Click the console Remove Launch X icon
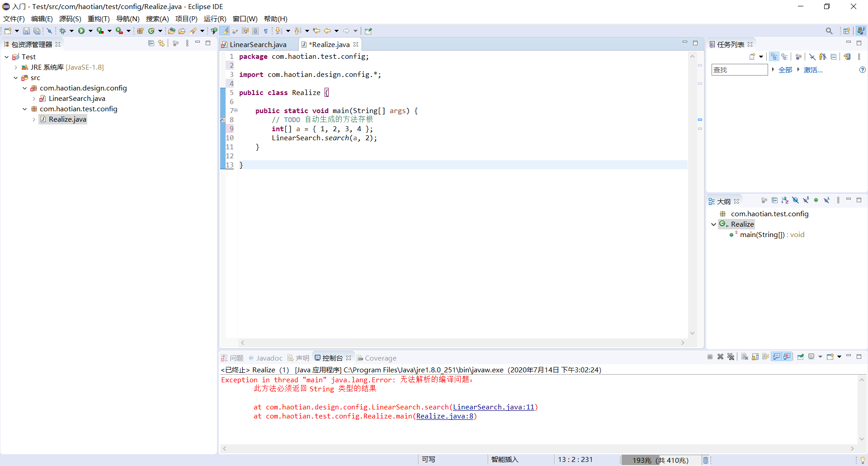 coord(720,357)
